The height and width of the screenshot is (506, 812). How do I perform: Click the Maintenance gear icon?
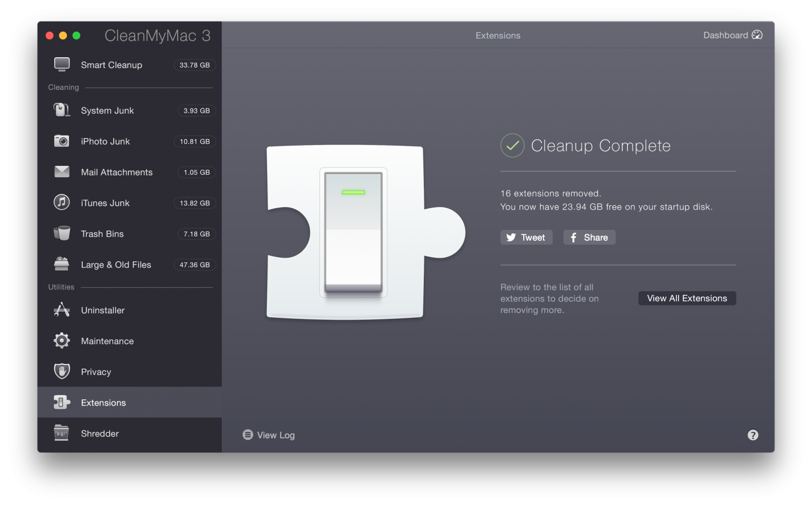pyautogui.click(x=62, y=341)
